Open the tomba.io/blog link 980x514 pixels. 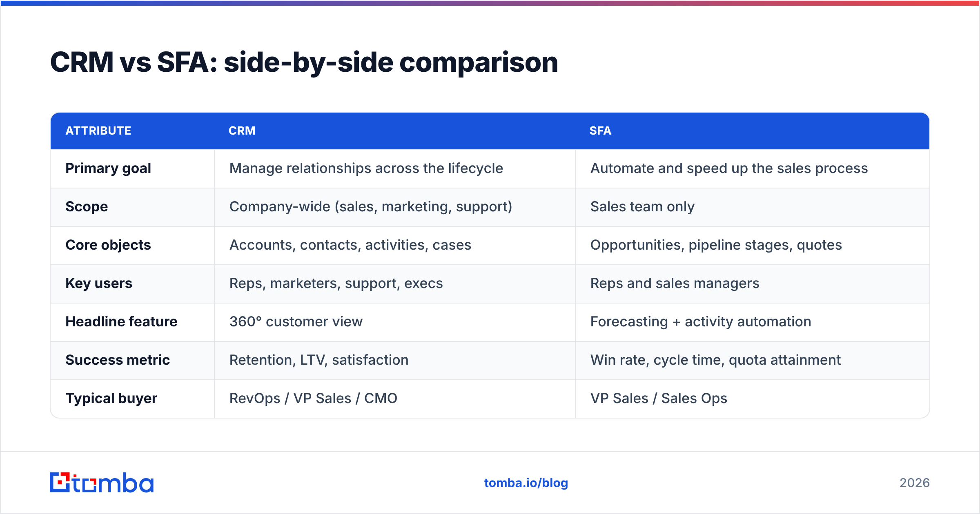click(x=526, y=483)
